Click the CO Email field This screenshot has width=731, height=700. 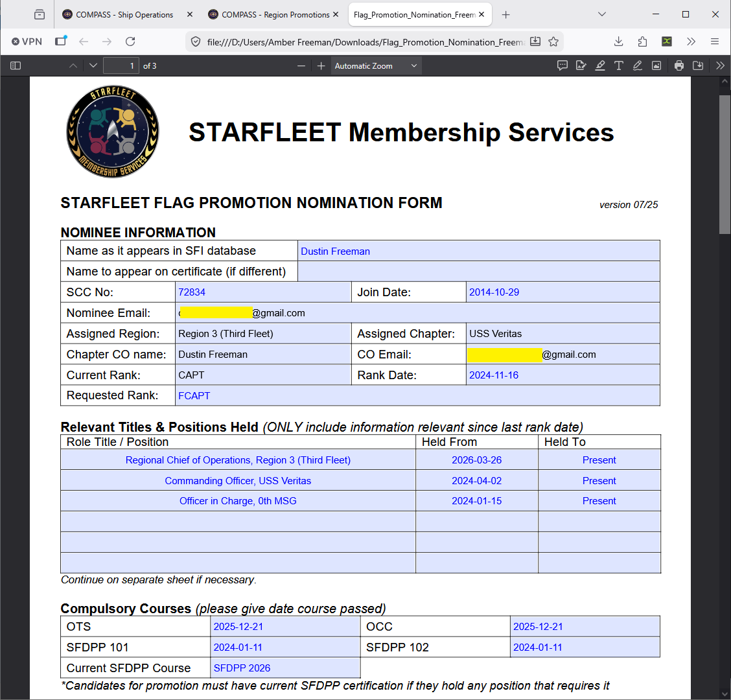(x=563, y=355)
